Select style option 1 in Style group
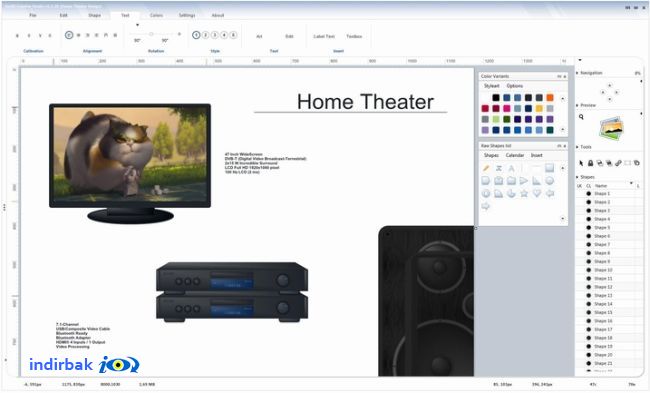The image size is (650, 393). click(196, 35)
